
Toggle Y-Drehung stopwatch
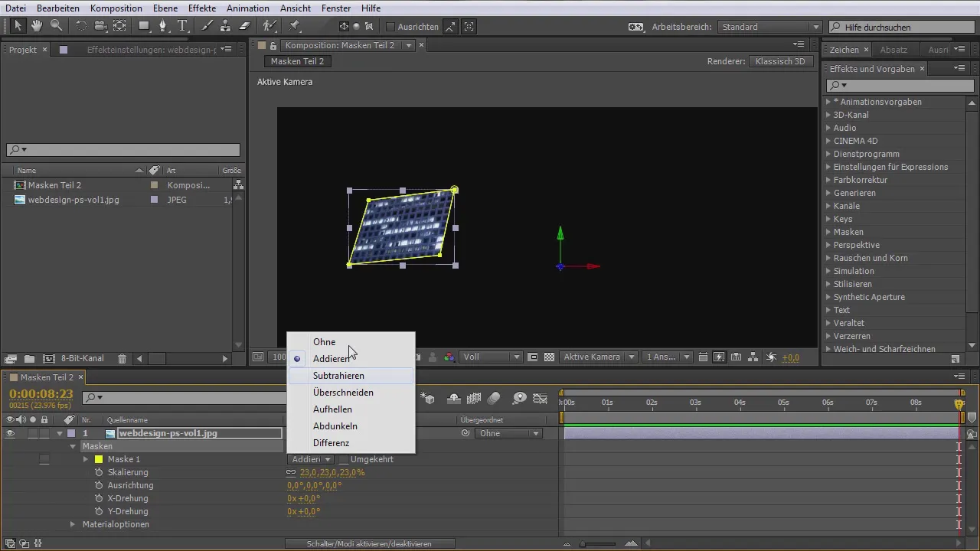coord(99,511)
